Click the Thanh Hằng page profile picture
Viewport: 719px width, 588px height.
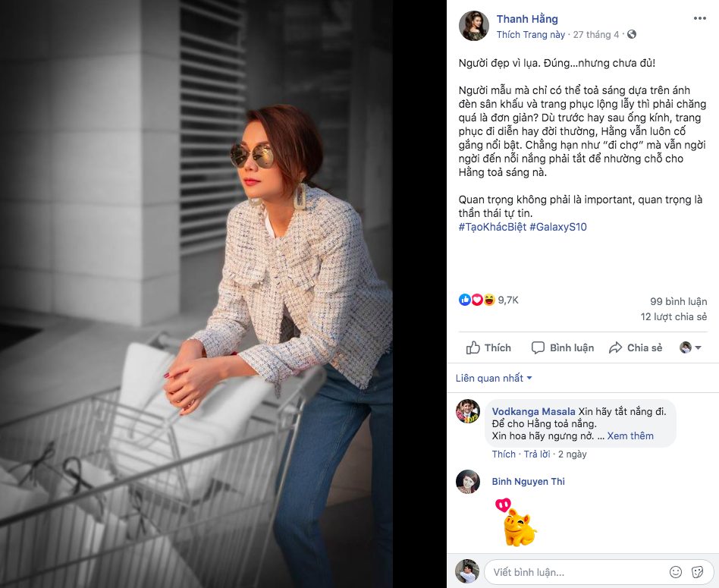(x=474, y=26)
